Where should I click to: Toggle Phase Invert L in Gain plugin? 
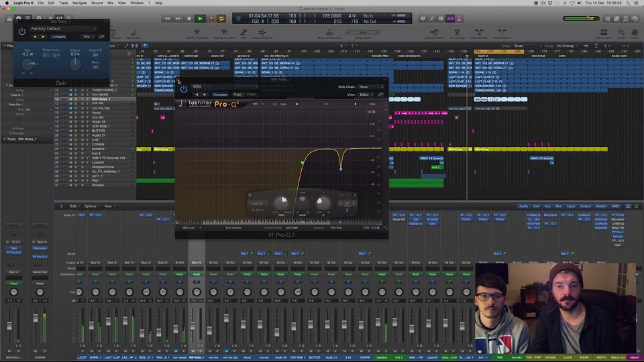point(46,55)
